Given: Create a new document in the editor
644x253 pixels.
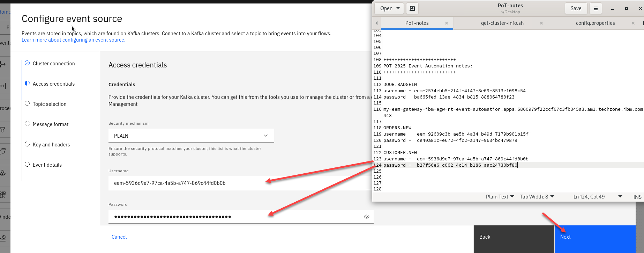Looking at the screenshot, I should 412,8.
